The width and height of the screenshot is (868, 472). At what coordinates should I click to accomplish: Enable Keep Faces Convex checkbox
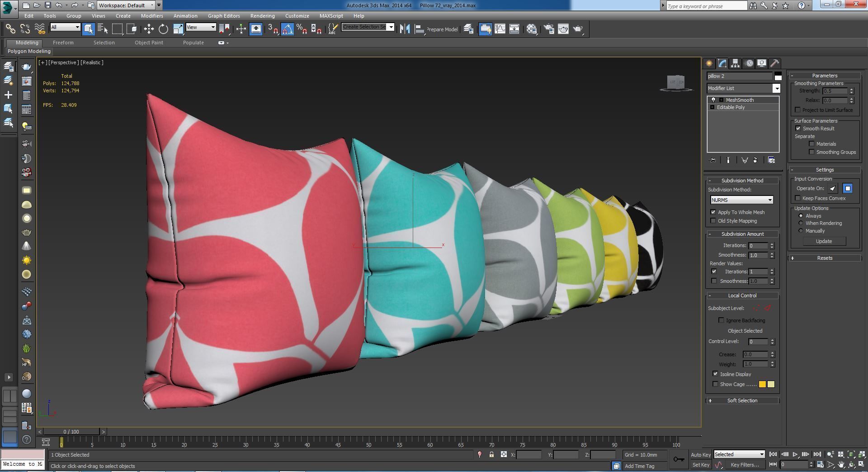(x=798, y=198)
